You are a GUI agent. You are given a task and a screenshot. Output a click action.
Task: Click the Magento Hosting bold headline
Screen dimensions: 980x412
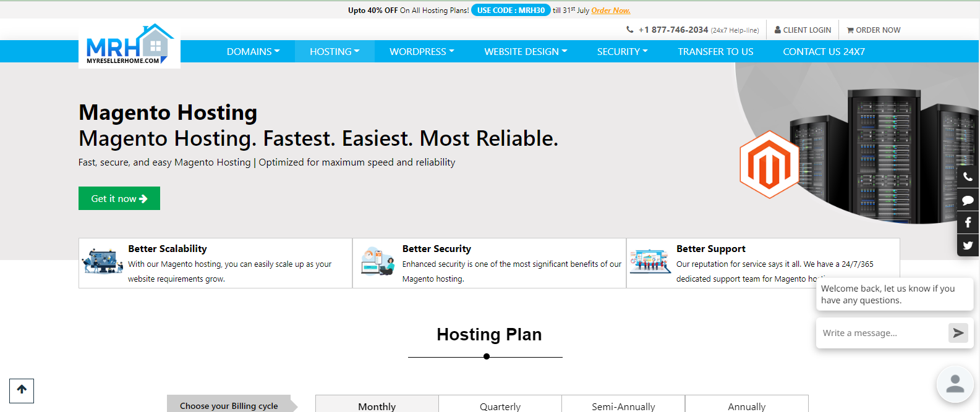[168, 112]
